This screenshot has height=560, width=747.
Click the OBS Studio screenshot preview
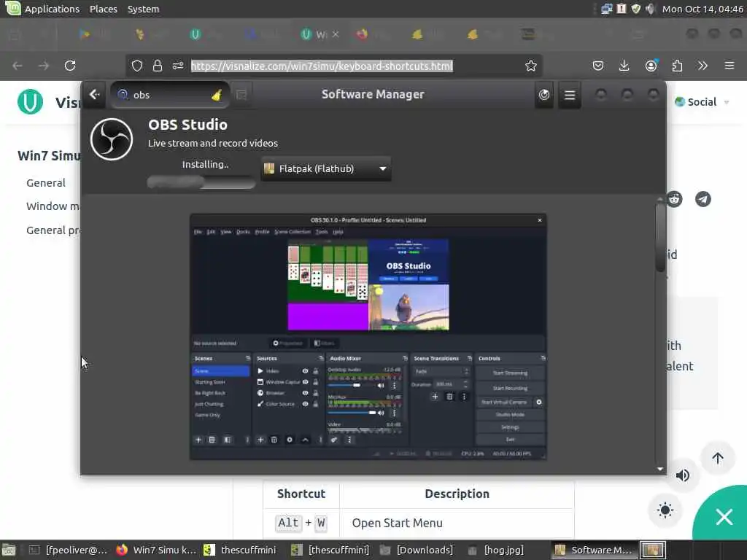click(x=368, y=337)
